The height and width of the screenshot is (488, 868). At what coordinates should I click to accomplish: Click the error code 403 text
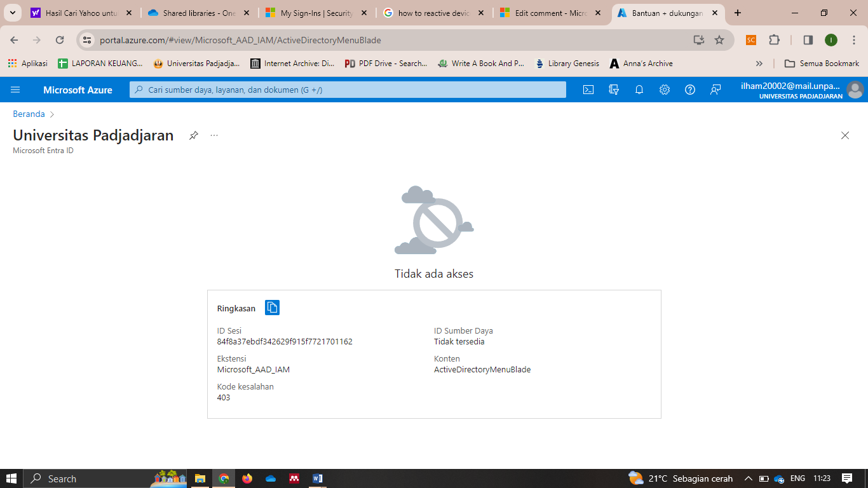(224, 398)
